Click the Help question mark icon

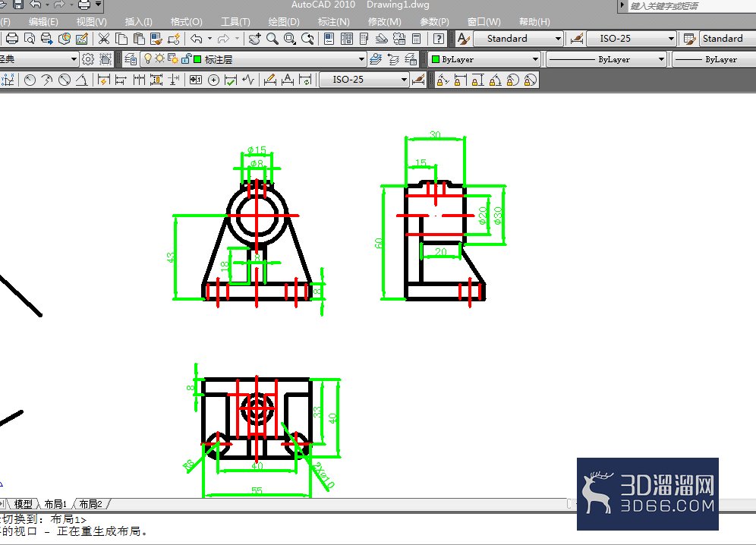pos(438,39)
